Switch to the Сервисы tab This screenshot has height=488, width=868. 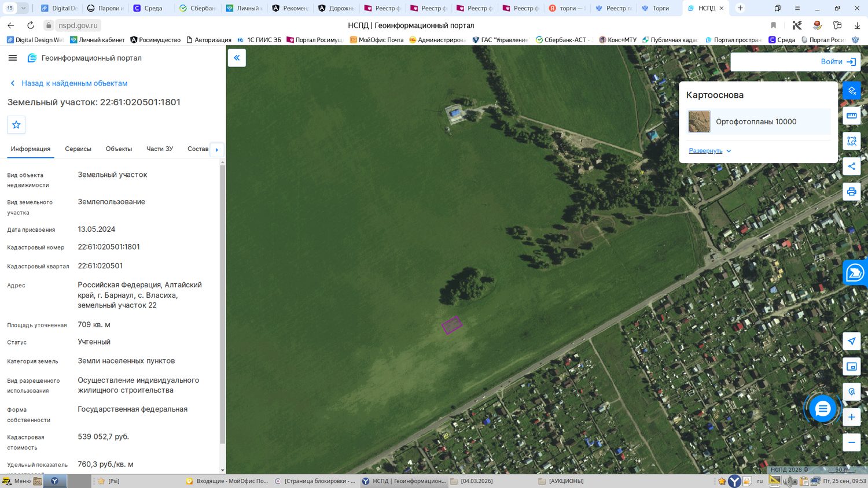pyautogui.click(x=78, y=149)
